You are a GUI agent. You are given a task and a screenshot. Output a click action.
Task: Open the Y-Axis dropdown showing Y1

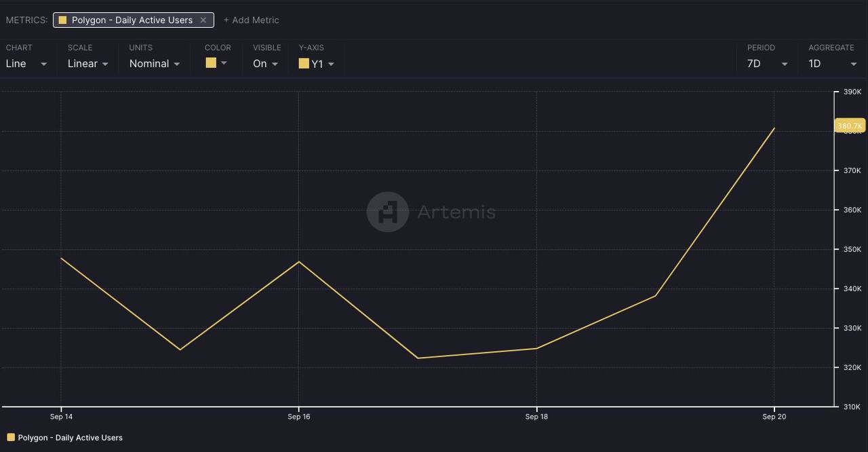(x=316, y=64)
